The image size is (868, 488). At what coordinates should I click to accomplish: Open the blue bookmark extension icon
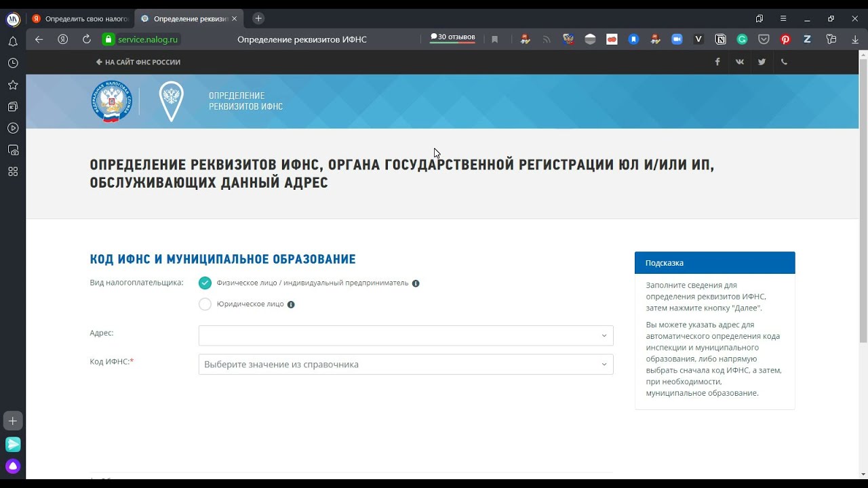click(x=633, y=39)
